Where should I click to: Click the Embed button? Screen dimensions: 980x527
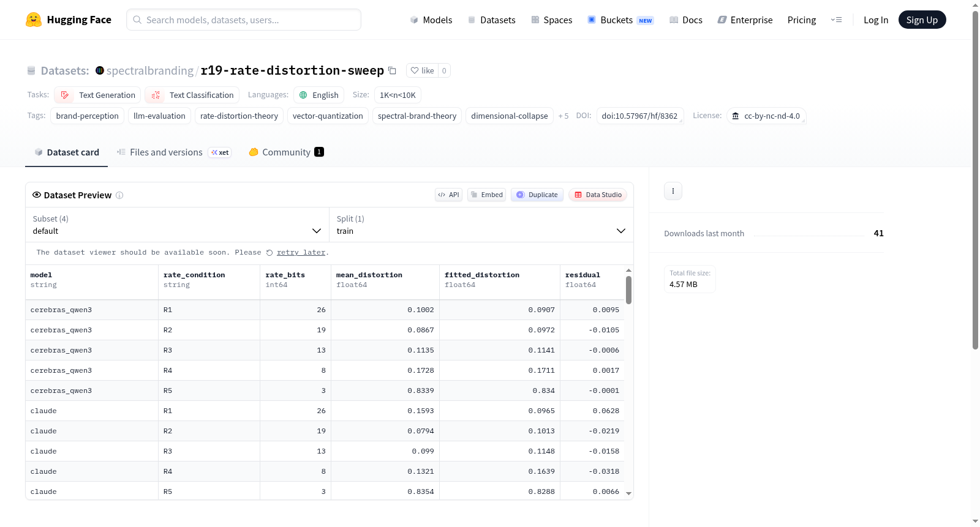(x=486, y=195)
